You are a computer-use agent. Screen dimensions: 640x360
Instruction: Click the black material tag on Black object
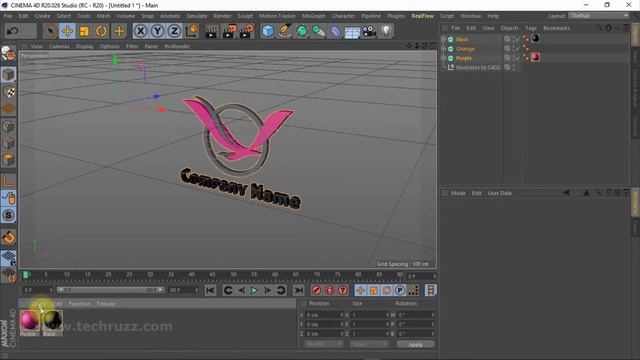point(535,39)
